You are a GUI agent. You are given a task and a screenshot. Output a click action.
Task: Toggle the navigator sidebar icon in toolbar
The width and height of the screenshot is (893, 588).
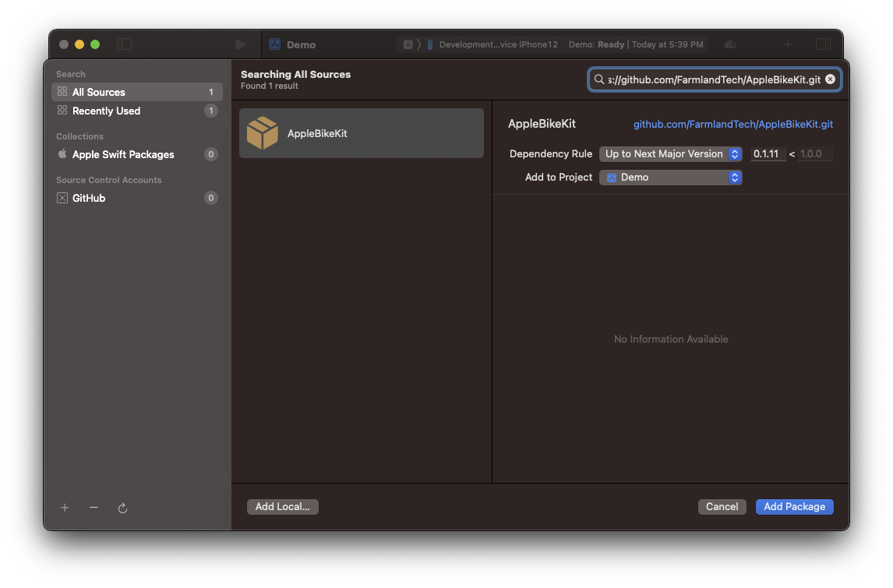pyautogui.click(x=125, y=44)
